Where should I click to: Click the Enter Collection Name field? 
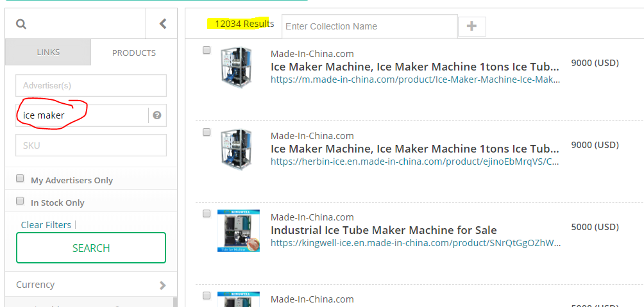click(369, 26)
